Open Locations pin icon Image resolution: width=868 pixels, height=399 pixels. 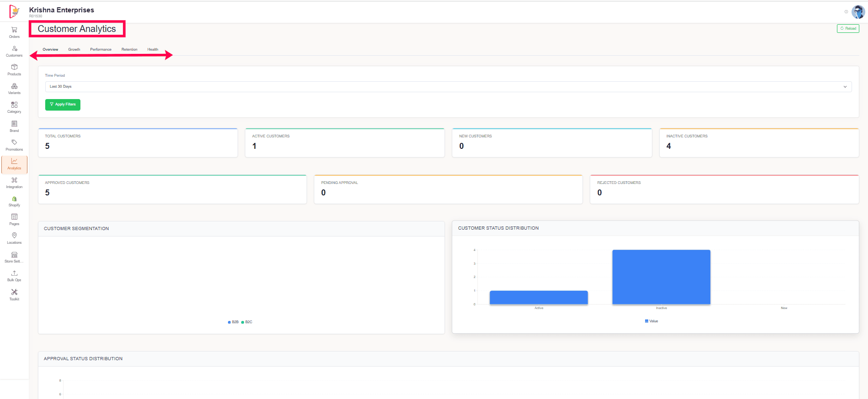coord(14,236)
